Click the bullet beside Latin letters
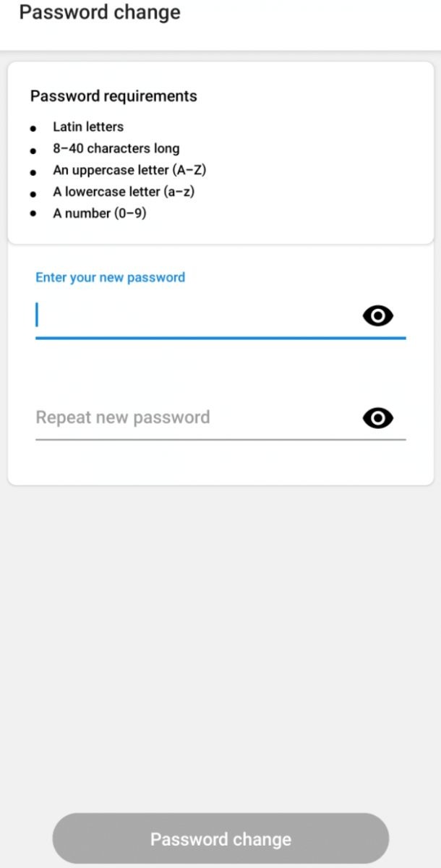 pyautogui.click(x=33, y=129)
